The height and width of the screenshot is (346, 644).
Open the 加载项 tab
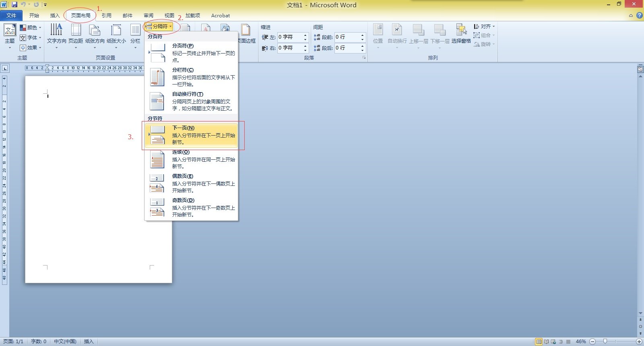[x=193, y=16]
